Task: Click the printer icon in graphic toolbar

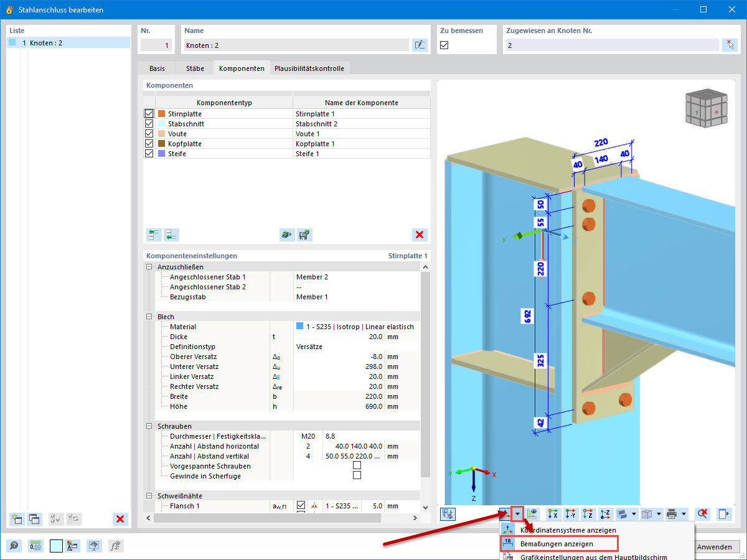Action: [x=672, y=514]
